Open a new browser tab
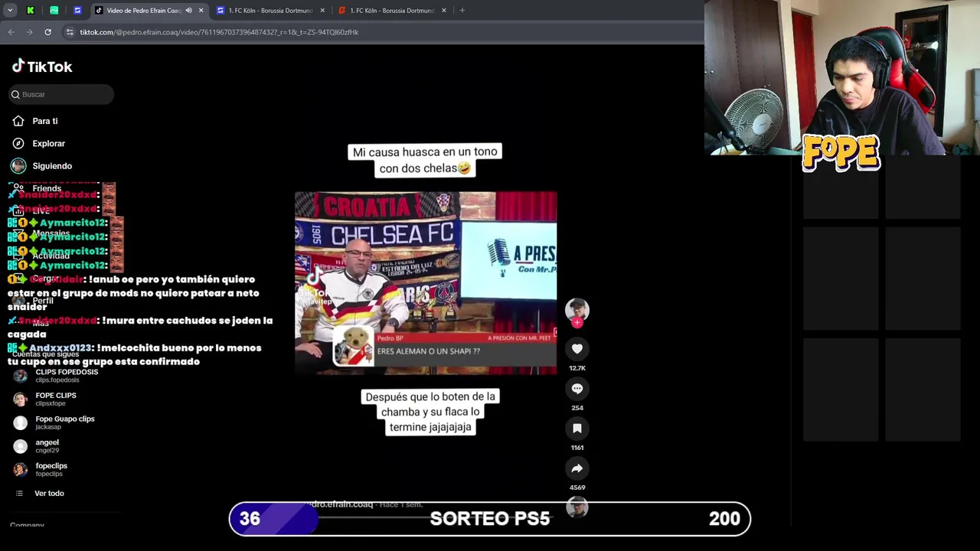This screenshot has width=980, height=551. click(x=462, y=11)
